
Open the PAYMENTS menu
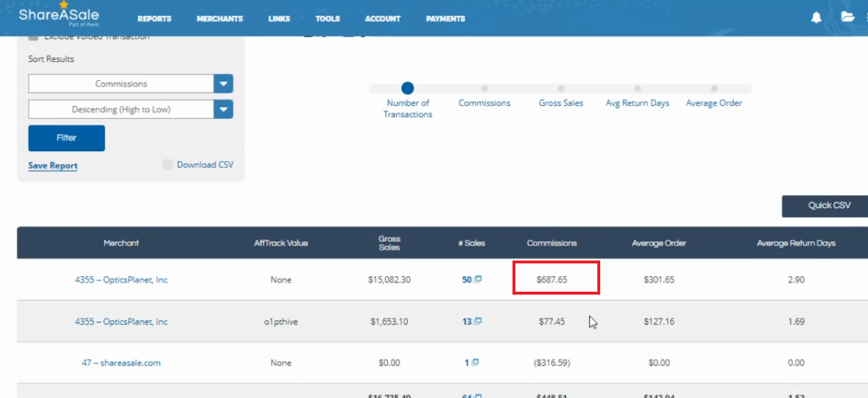pos(446,19)
